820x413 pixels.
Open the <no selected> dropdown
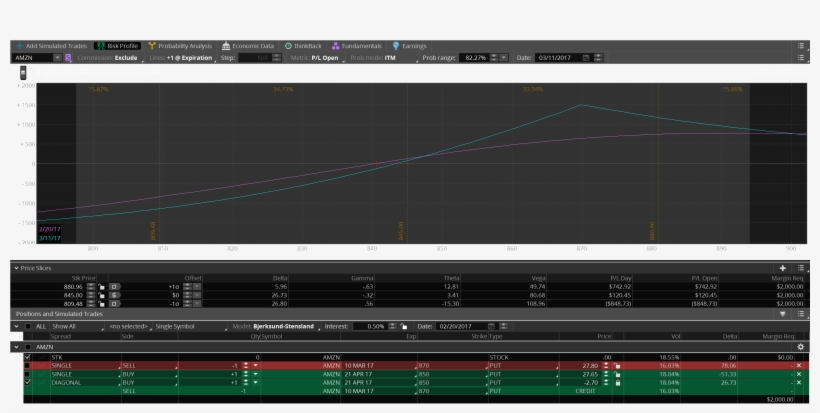tap(130, 326)
